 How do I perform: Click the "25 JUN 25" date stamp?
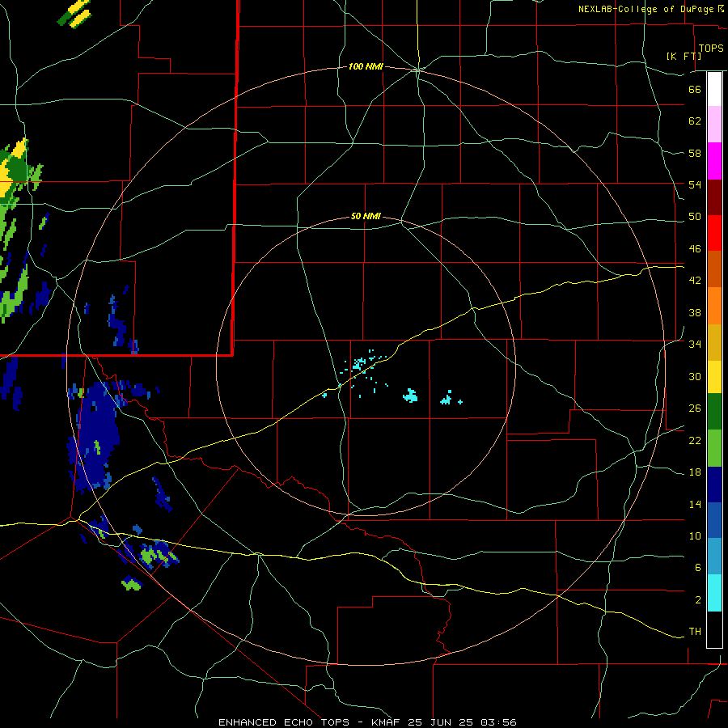(x=440, y=722)
